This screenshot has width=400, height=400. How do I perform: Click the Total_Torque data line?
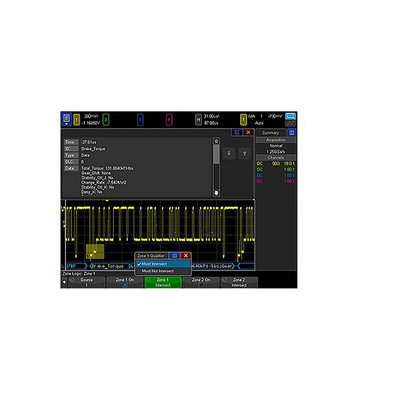(x=107, y=168)
